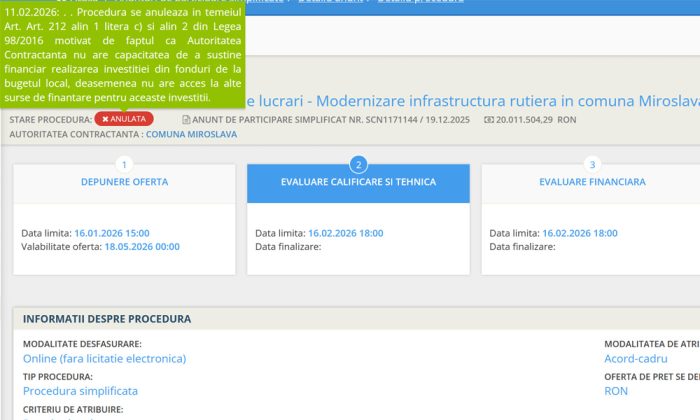Open the Evaluare Financiara stage
The width and height of the screenshot is (700, 420).
pyautogui.click(x=592, y=182)
